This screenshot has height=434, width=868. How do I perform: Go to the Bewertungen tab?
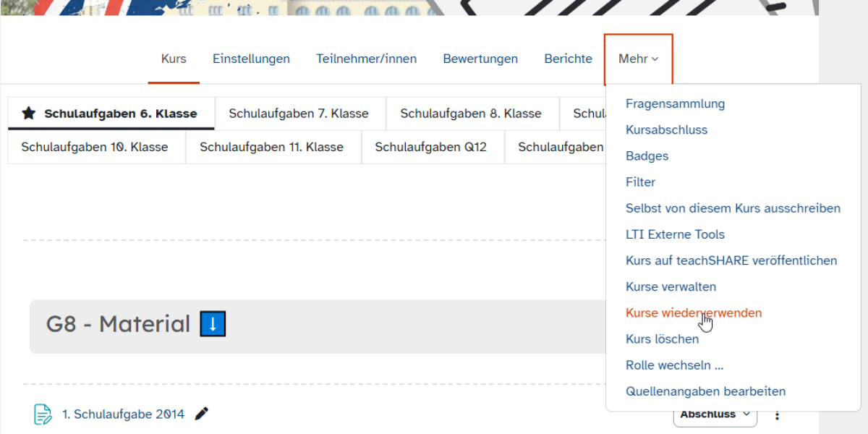coord(480,59)
